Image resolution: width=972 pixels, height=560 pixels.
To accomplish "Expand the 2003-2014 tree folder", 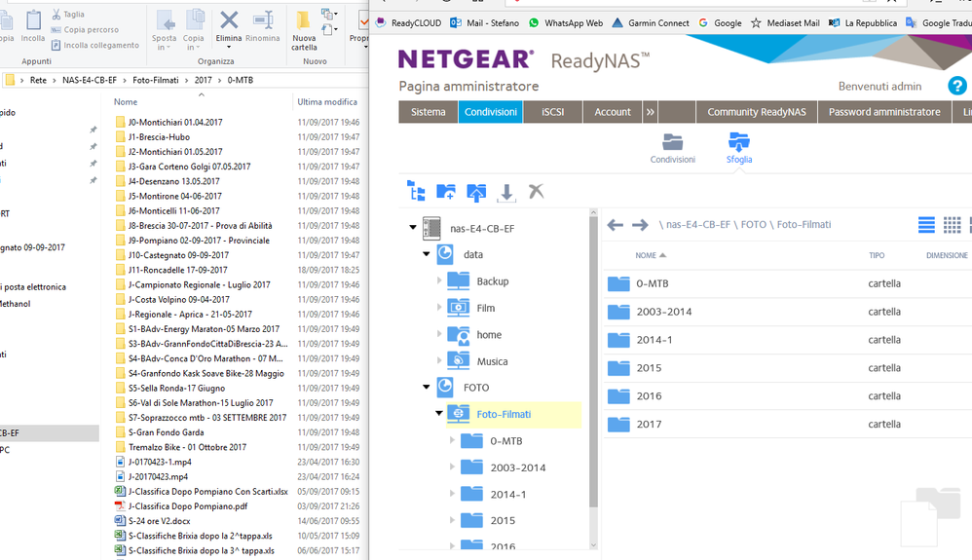I will point(453,467).
